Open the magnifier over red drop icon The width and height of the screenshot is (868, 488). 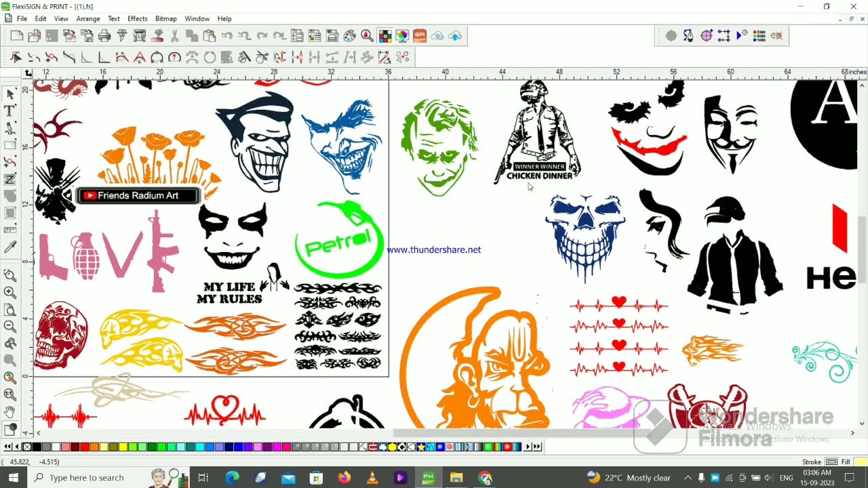(367, 36)
